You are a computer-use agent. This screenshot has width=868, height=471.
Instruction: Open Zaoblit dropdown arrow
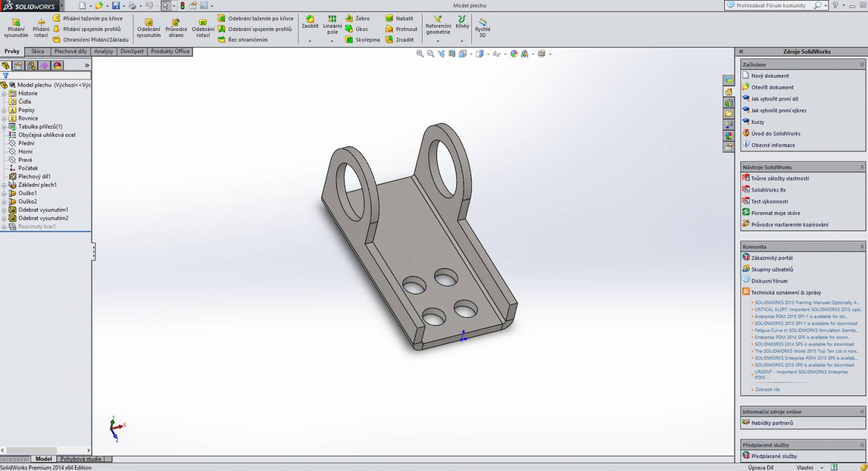click(x=310, y=41)
